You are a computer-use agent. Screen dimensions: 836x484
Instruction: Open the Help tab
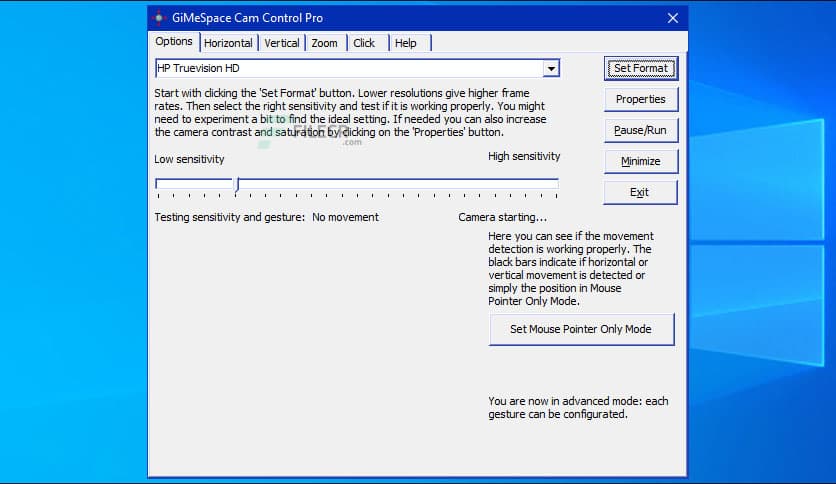(x=406, y=43)
